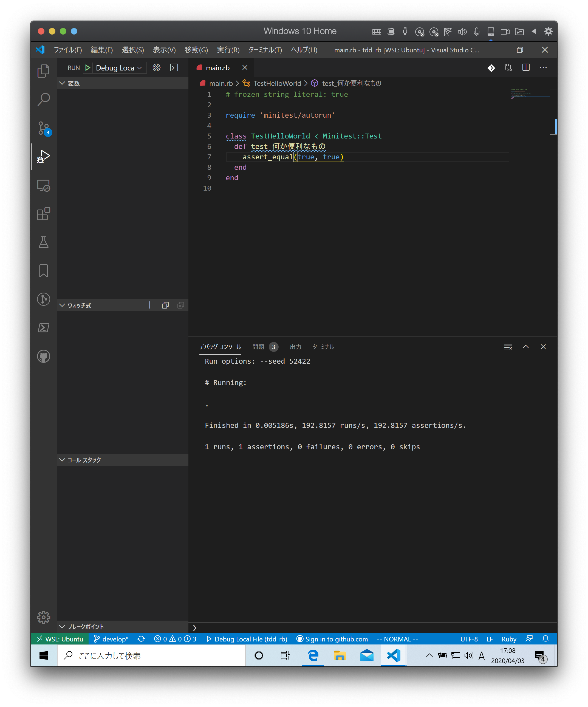Toggle maximize panel size chevron
The image size is (588, 707).
tap(525, 347)
